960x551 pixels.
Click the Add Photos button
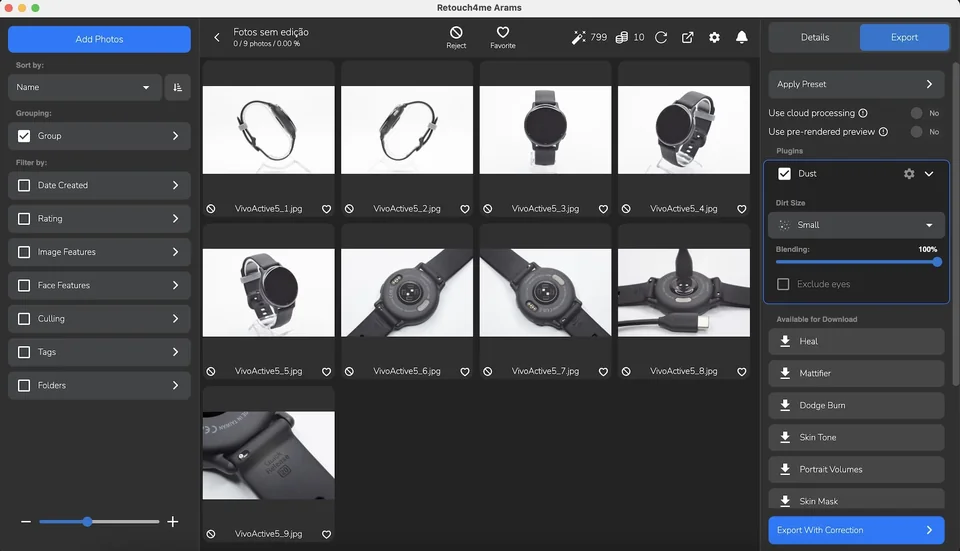(99, 39)
